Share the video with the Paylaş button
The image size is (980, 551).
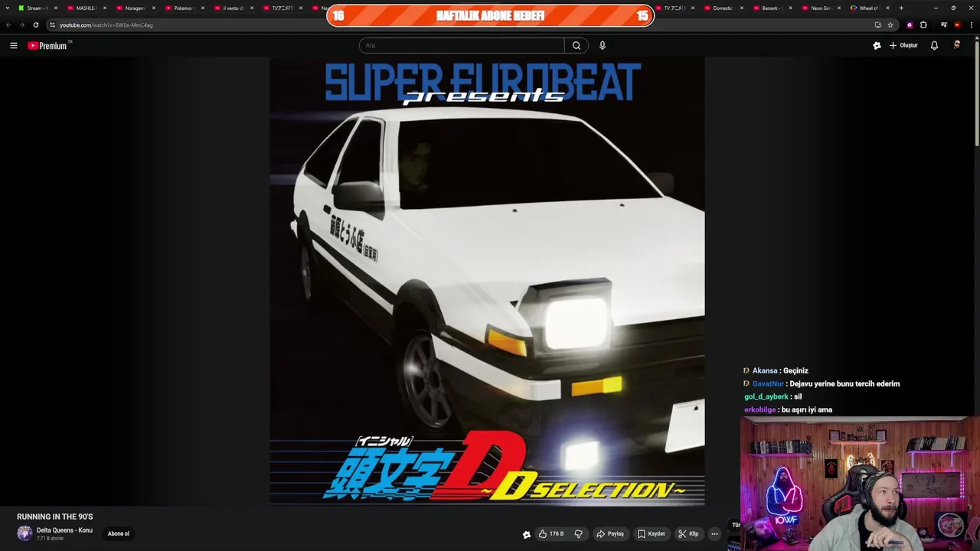pyautogui.click(x=610, y=534)
